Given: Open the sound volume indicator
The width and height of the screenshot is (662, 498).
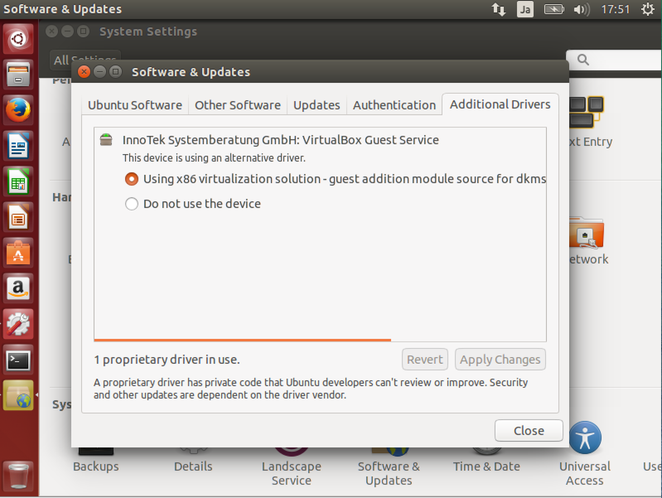Looking at the screenshot, I should tap(581, 9).
